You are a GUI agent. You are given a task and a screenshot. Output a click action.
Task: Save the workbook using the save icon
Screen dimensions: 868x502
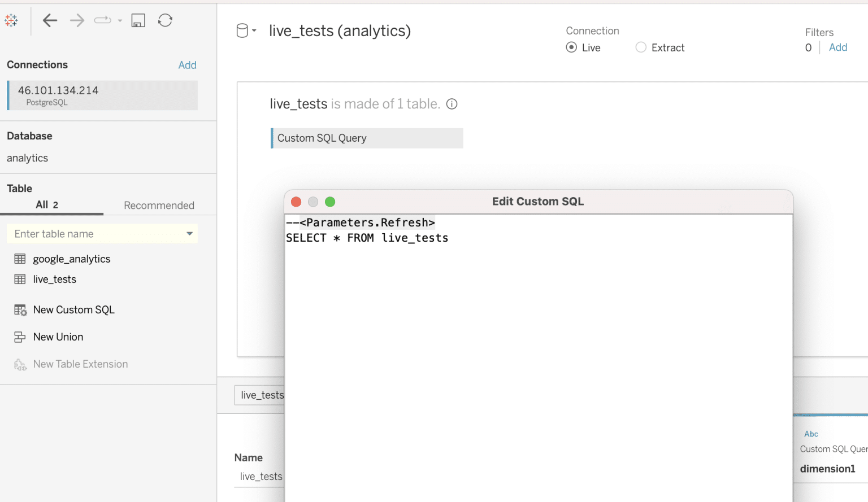tap(138, 20)
